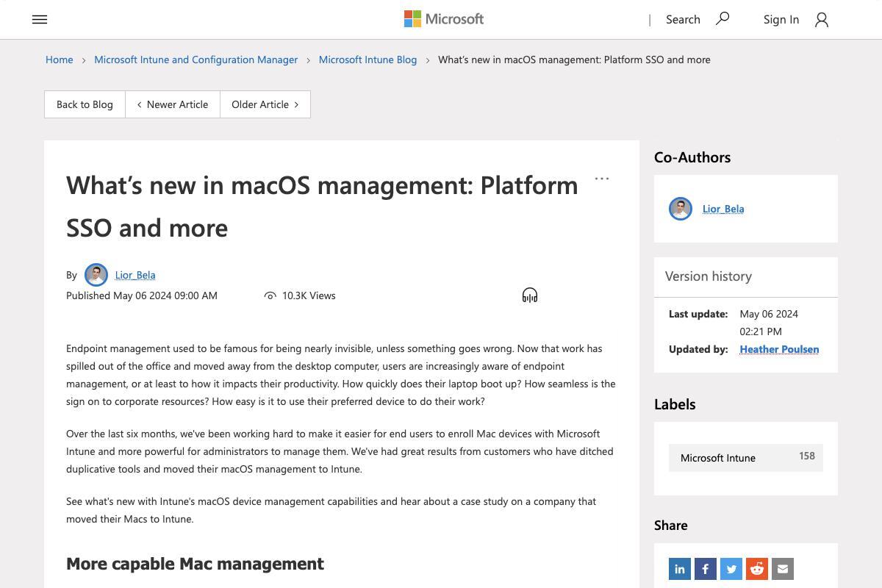
Task: Click the article title heading
Action: (x=322, y=207)
